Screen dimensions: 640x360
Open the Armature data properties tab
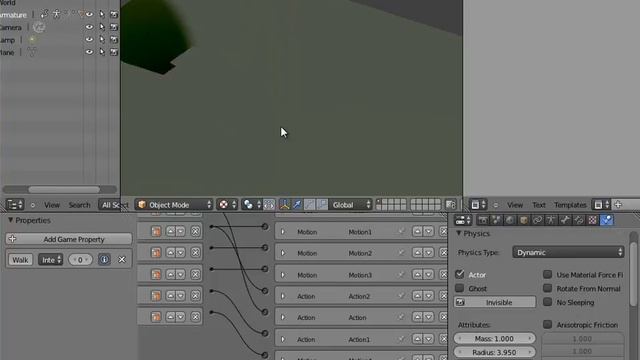tap(551, 220)
